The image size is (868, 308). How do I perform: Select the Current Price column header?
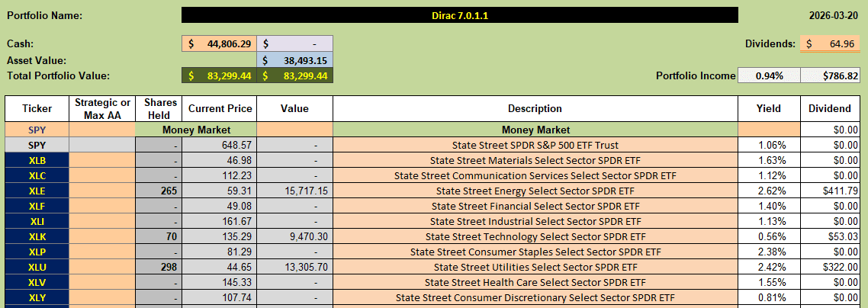click(220, 109)
